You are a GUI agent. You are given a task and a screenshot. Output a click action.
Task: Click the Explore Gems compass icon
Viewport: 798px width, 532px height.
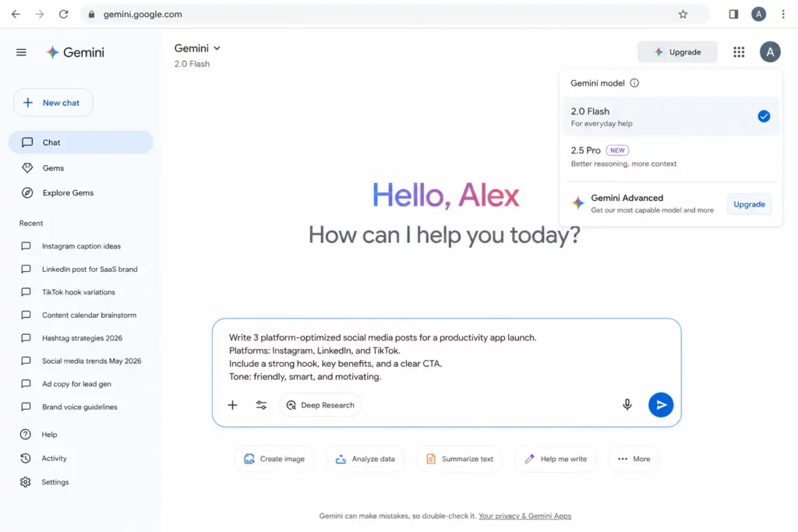pos(27,192)
